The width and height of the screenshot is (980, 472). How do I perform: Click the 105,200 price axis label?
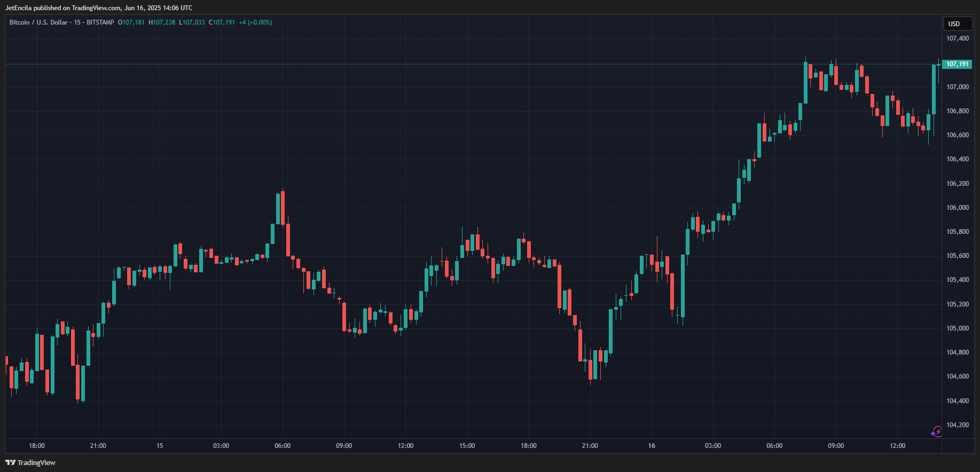pos(958,304)
